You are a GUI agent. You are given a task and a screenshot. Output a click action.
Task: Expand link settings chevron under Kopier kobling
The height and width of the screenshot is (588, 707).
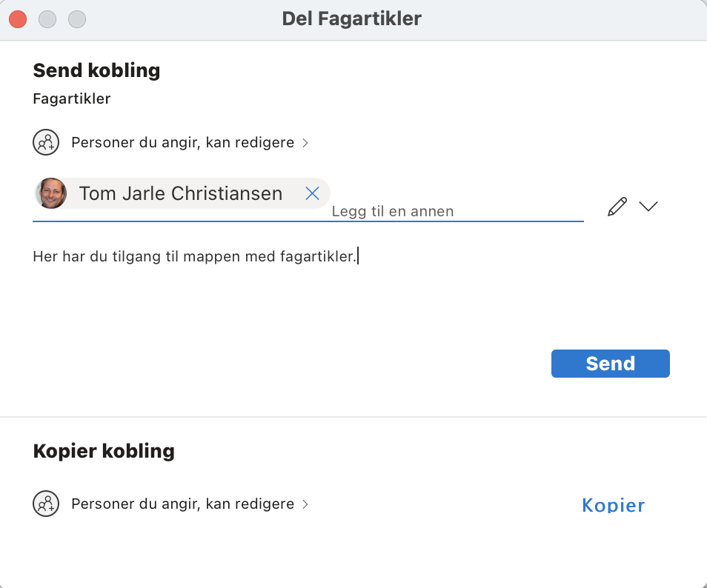click(305, 504)
